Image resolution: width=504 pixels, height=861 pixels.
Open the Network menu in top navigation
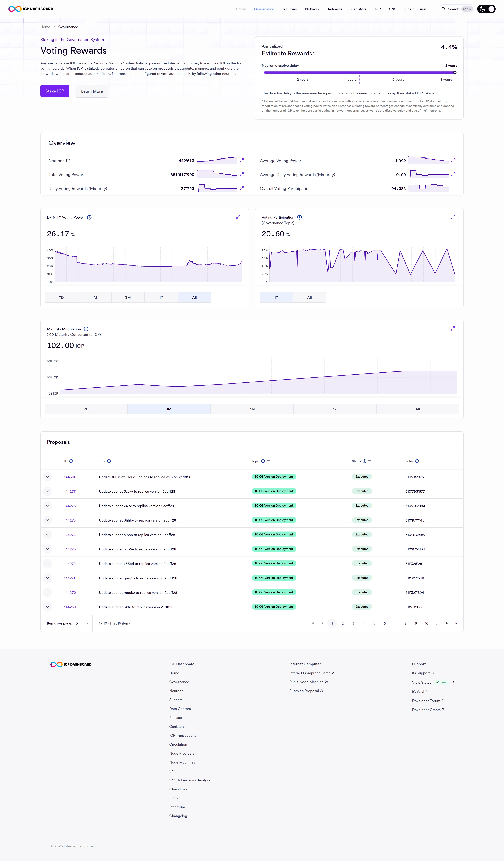[x=312, y=9]
